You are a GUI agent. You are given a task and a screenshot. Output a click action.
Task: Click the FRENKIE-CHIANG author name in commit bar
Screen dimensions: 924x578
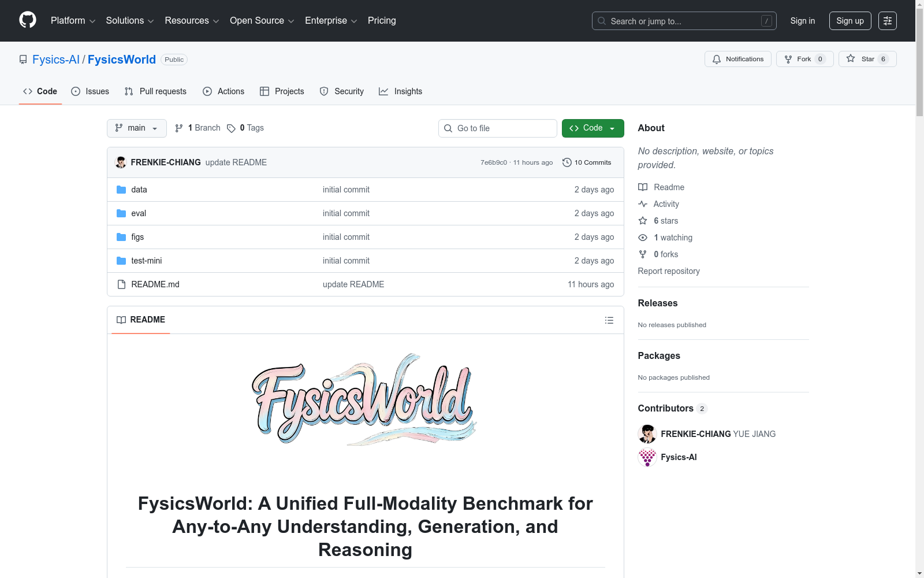[166, 162]
